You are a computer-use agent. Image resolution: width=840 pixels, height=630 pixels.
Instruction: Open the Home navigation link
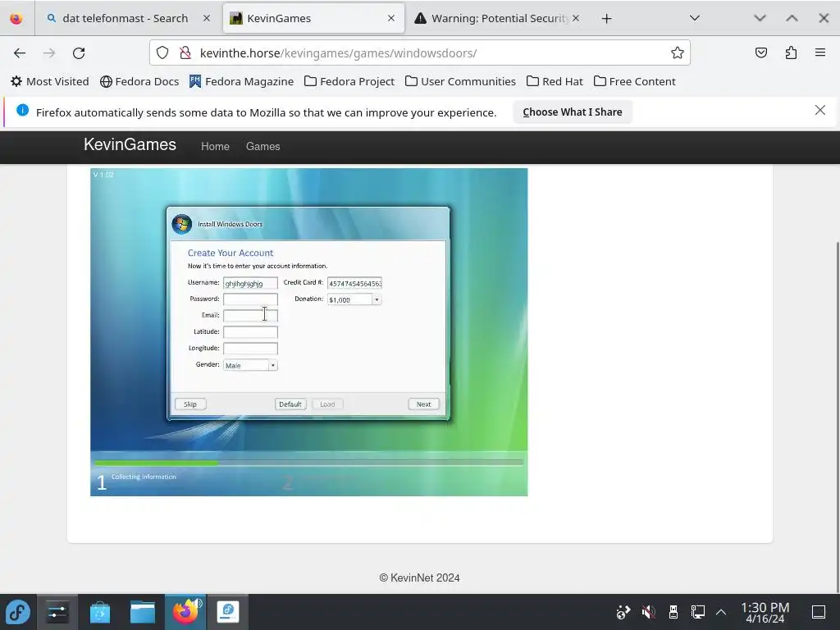click(215, 146)
